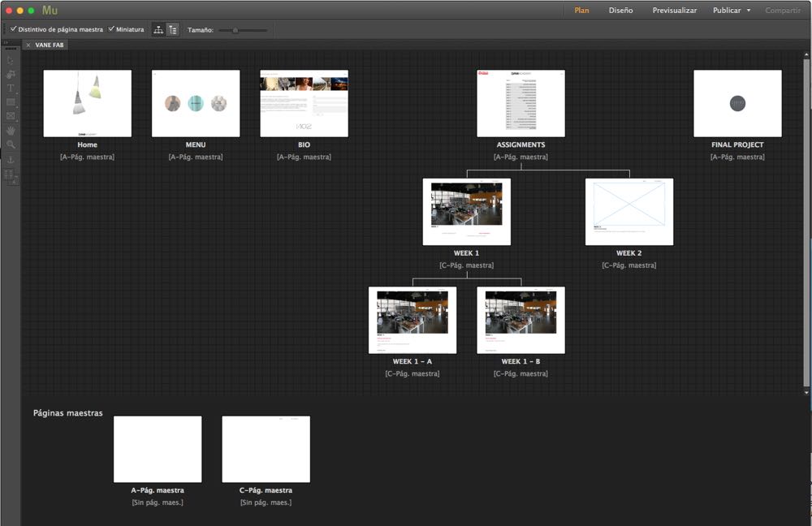The height and width of the screenshot is (526, 812).
Task: Switch to Diseño view
Action: click(x=620, y=11)
